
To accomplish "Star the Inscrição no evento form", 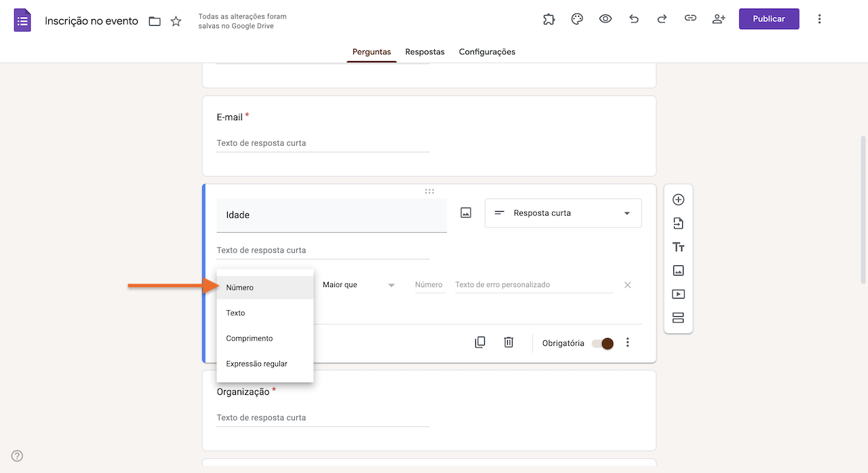I will tap(176, 21).
